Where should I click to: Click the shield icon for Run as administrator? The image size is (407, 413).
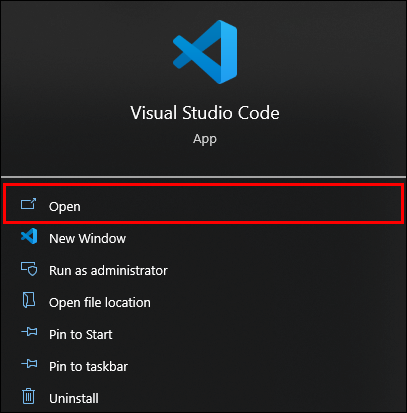[29, 269]
